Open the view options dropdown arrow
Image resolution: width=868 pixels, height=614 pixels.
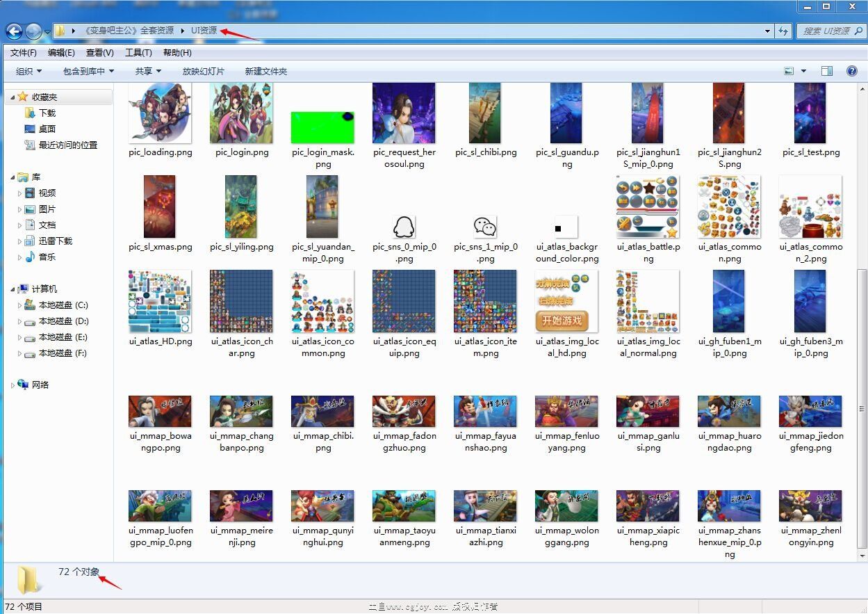[804, 71]
